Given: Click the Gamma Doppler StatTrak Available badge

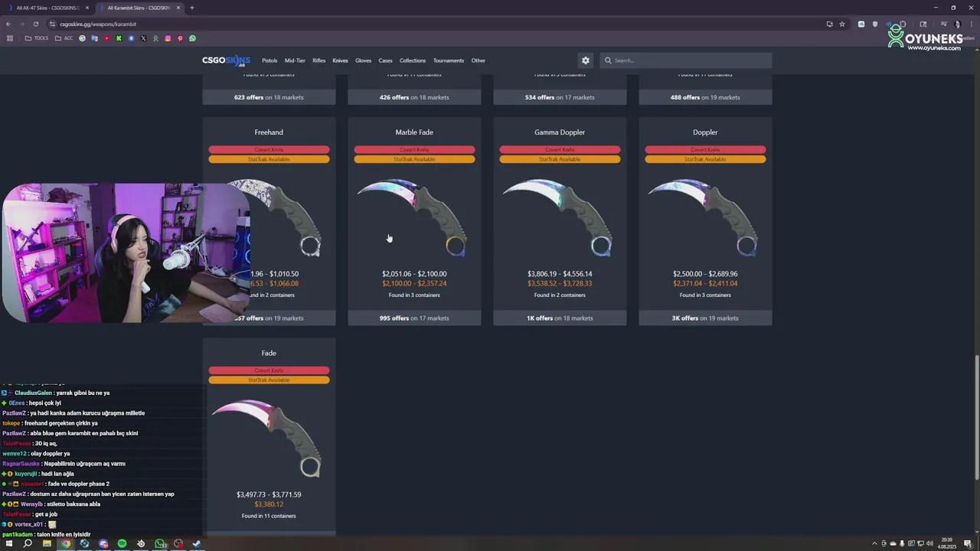Looking at the screenshot, I should 560,159.
